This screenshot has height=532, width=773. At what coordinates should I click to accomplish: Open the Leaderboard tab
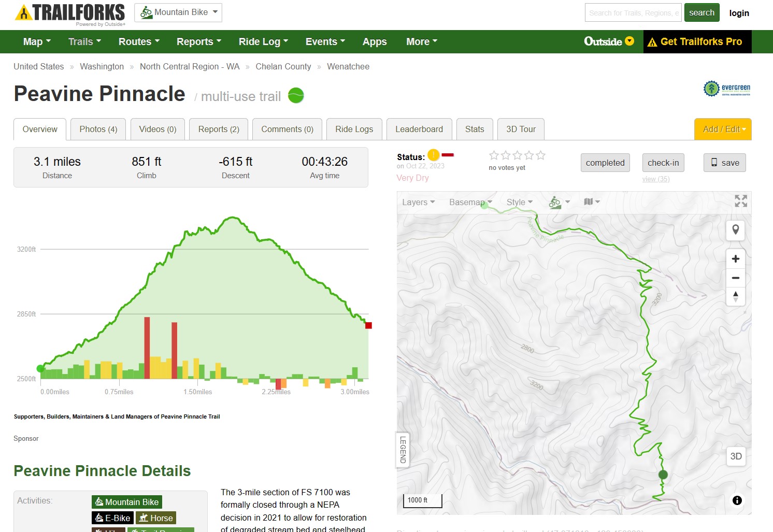point(419,129)
